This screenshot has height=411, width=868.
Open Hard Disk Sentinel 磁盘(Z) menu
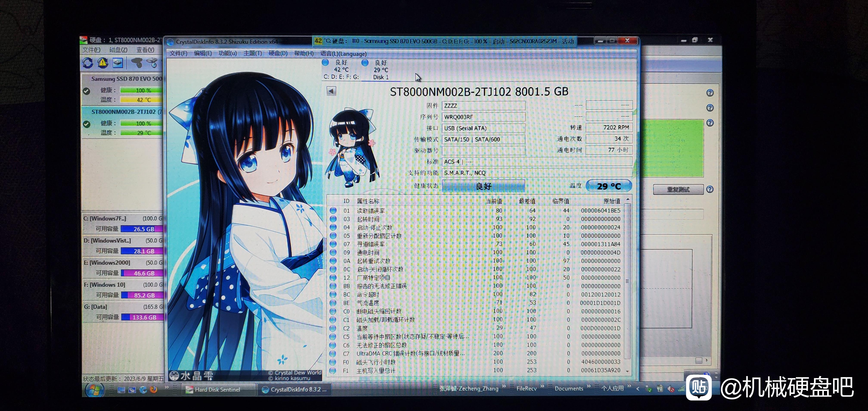tap(118, 50)
